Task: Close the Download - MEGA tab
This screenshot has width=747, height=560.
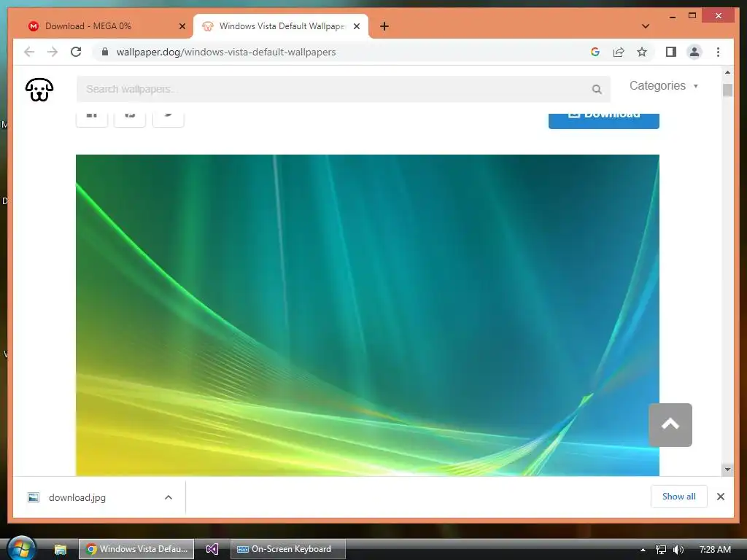Action: click(x=182, y=27)
